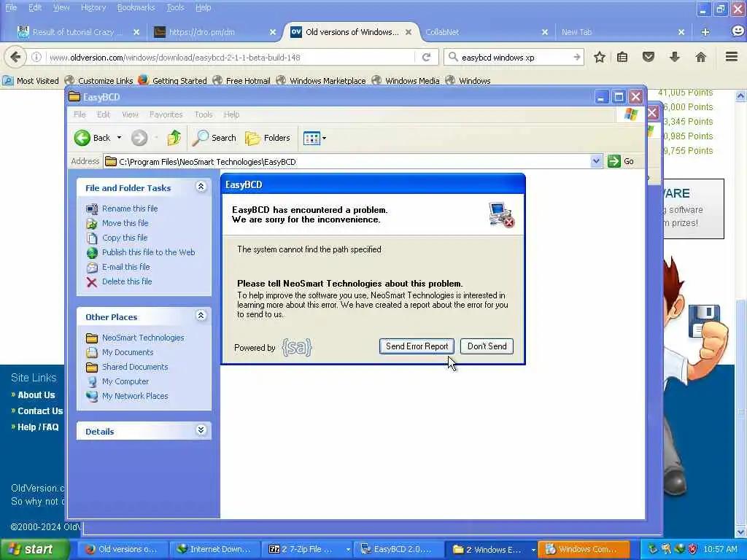Open the Windows Marketplace bookmark

[x=321, y=80]
